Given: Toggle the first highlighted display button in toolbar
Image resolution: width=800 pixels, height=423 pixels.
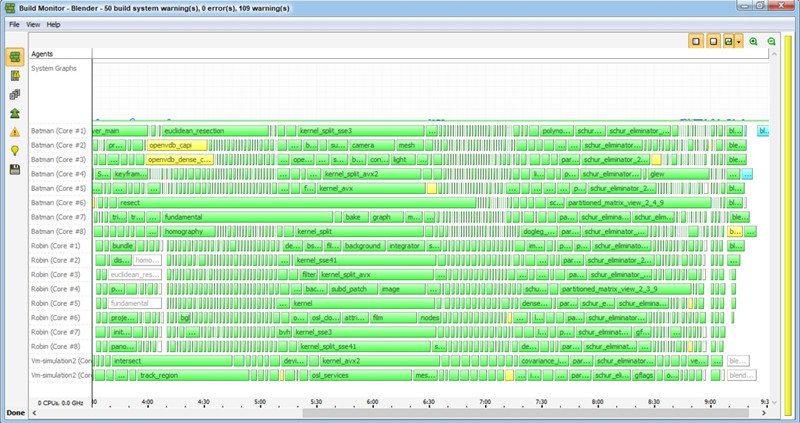Looking at the screenshot, I should [x=696, y=41].
